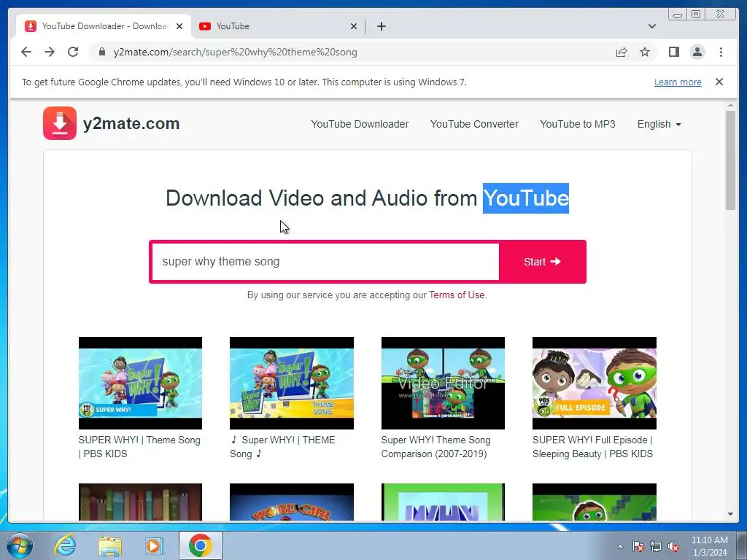The height and width of the screenshot is (560, 747).
Task: Click the Learn more link
Action: click(x=678, y=82)
